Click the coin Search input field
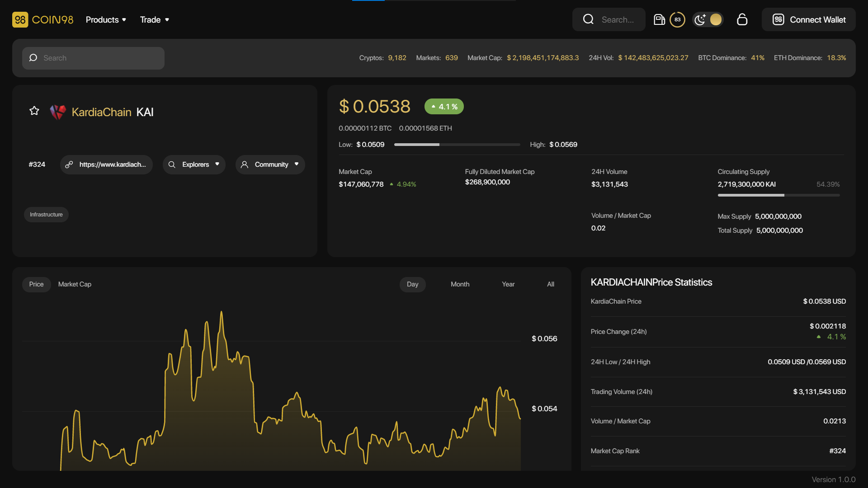868x488 pixels. [93, 58]
